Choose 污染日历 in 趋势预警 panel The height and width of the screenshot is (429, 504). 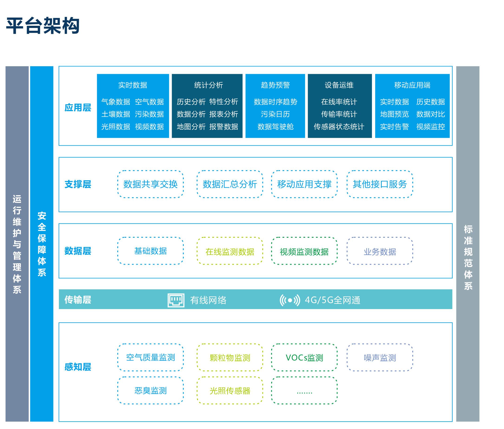click(275, 114)
